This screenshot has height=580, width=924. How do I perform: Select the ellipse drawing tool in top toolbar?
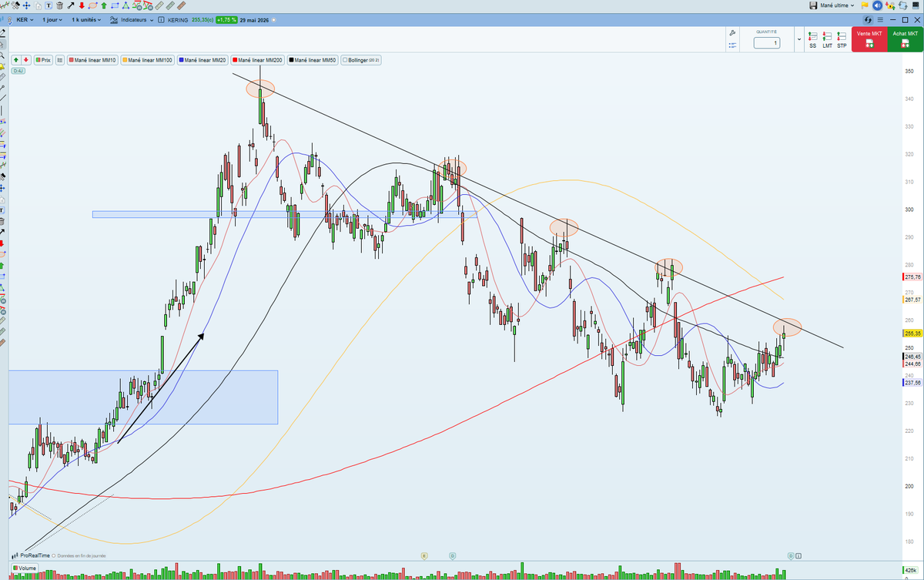pos(92,5)
